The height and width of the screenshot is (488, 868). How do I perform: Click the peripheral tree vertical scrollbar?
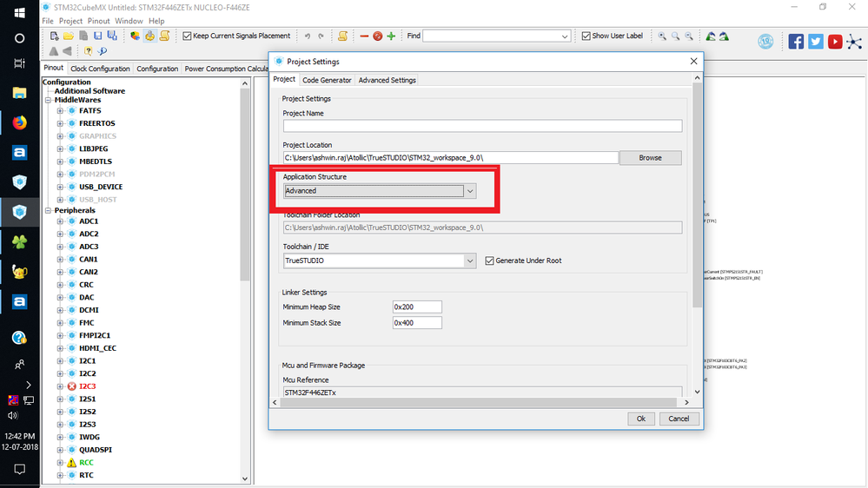coord(245,185)
